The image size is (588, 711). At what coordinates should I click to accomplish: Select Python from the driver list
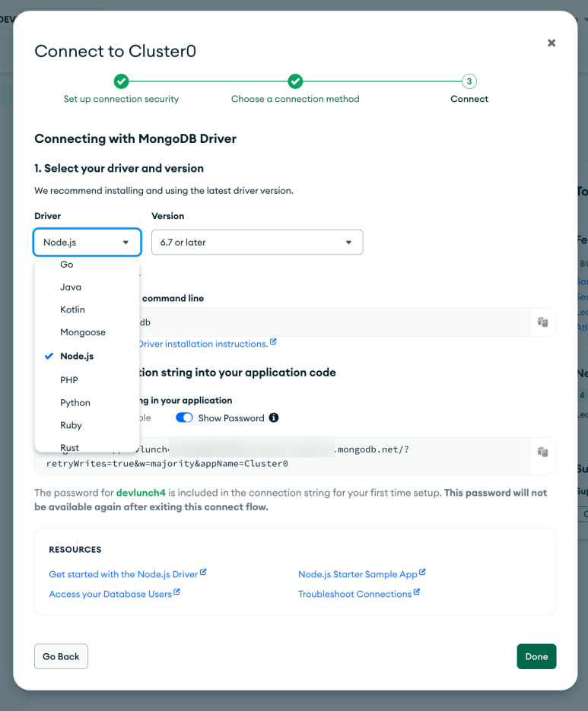click(x=87, y=403)
